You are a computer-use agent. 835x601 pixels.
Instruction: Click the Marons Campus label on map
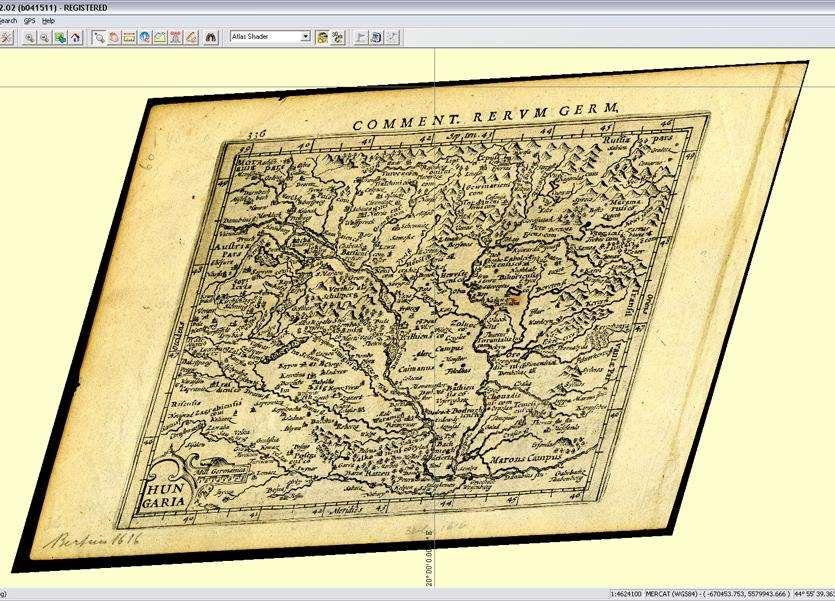pyautogui.click(x=525, y=458)
